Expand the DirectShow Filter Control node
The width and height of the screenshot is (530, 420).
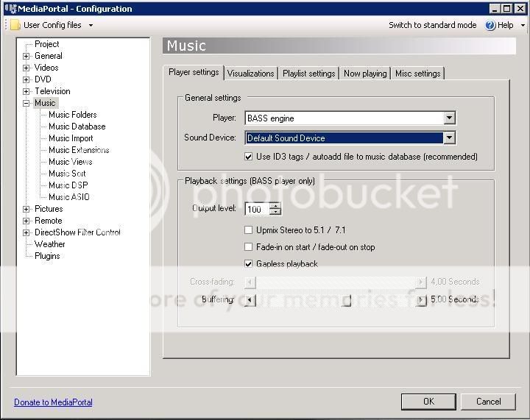click(26, 232)
